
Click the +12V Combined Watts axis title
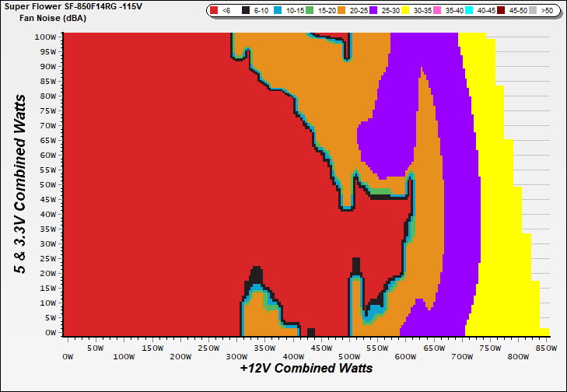pyautogui.click(x=306, y=368)
